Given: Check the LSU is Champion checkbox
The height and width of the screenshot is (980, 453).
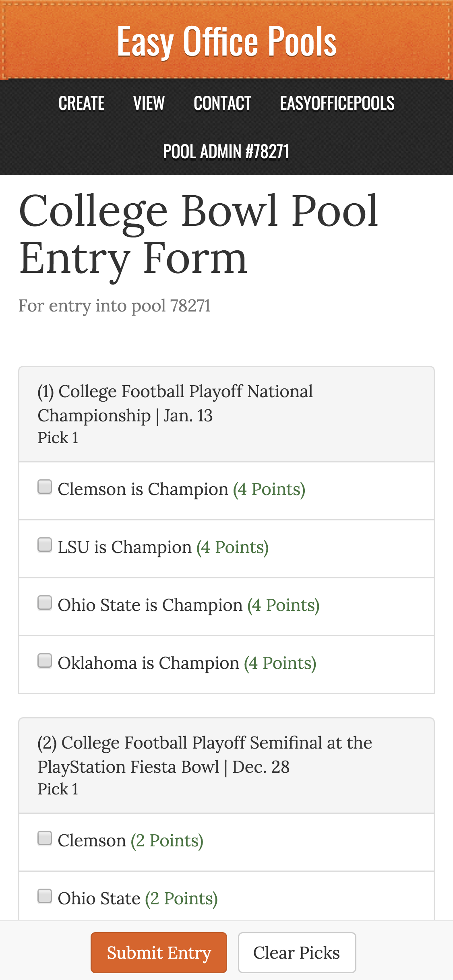Looking at the screenshot, I should coord(44,545).
